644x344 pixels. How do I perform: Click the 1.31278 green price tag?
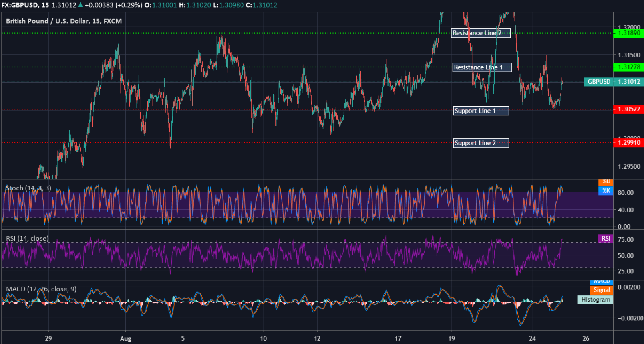[x=628, y=67]
